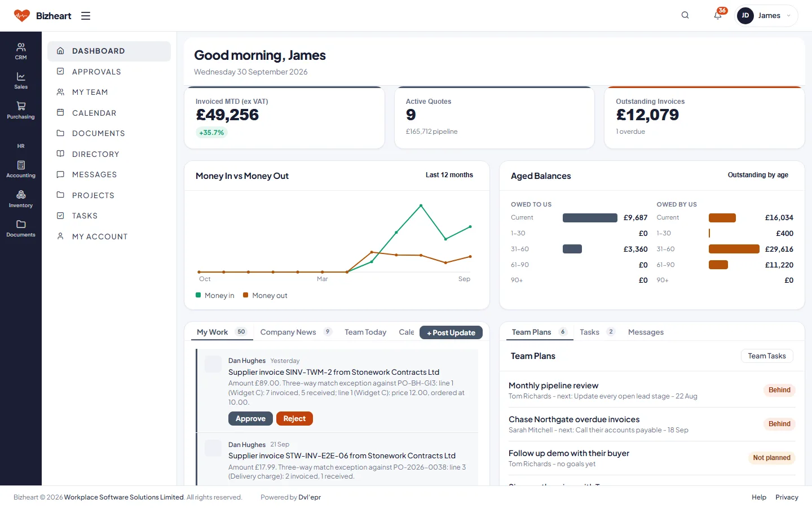Click the Post Update button
This screenshot has width=812, height=508.
[451, 333]
